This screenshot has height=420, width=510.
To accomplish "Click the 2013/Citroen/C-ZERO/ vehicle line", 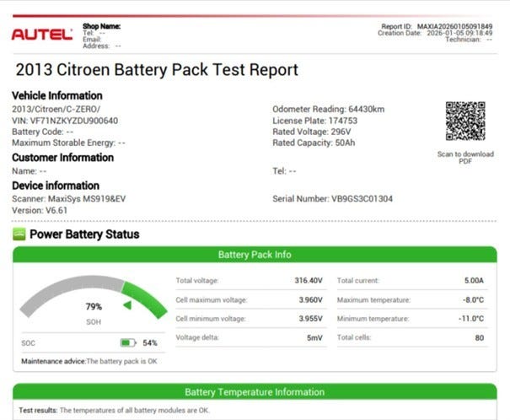I will pyautogui.click(x=56, y=109).
